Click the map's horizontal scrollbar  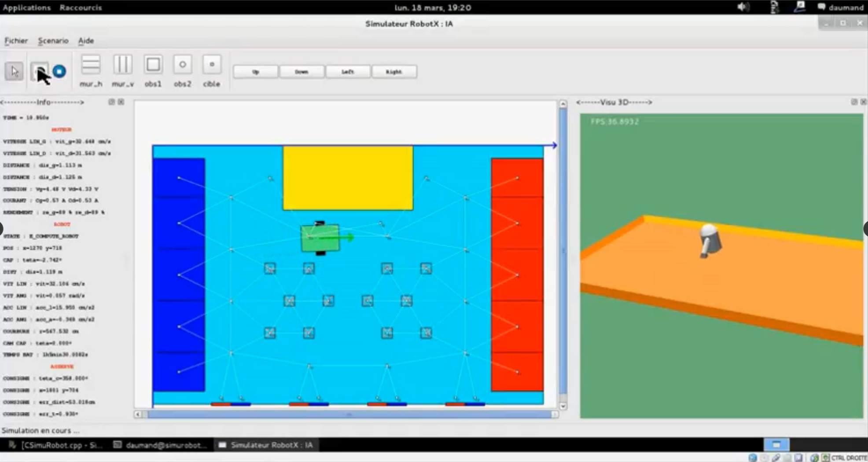coord(348,414)
